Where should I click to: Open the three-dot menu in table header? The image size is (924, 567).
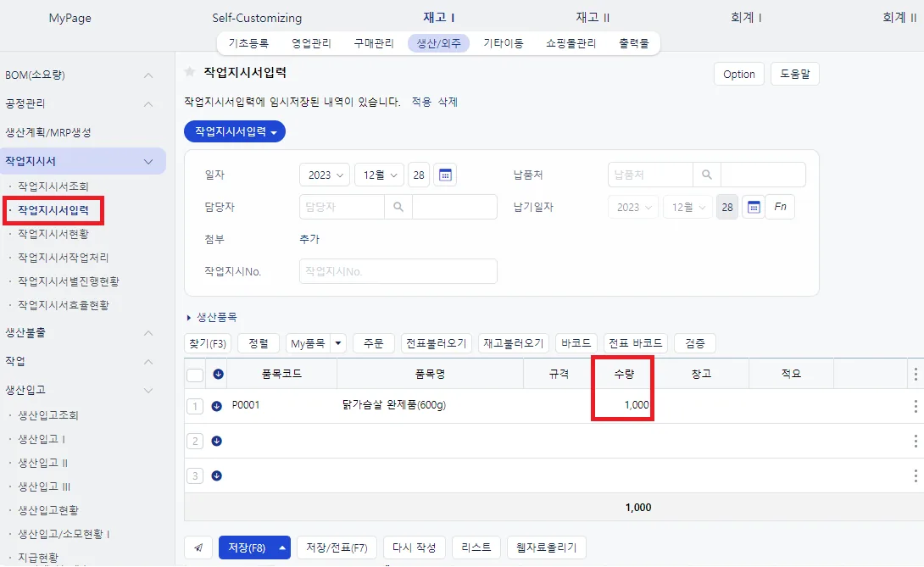[x=916, y=374]
